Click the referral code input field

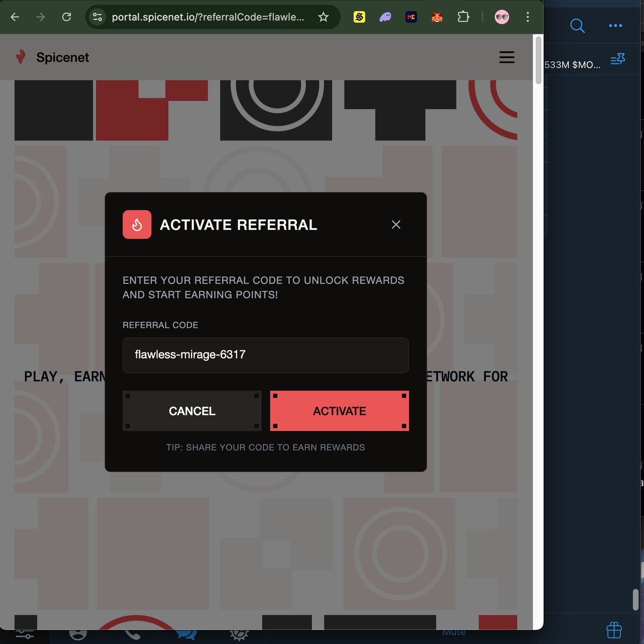(266, 355)
